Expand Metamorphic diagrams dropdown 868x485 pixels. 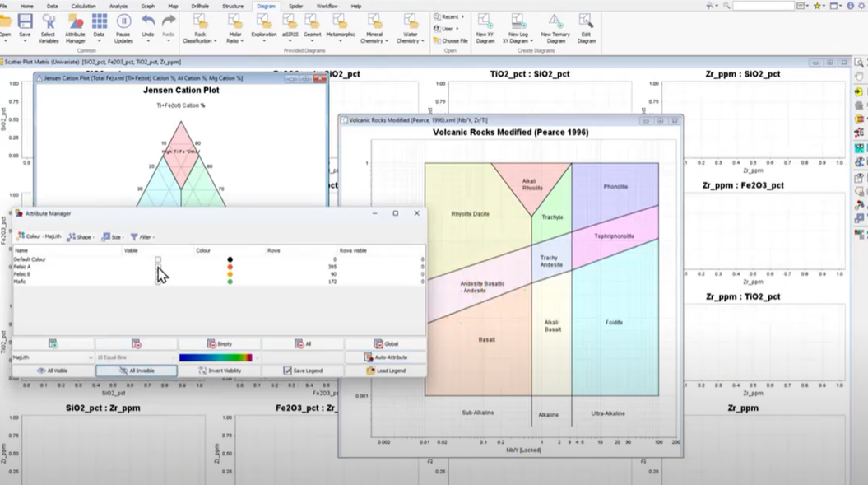pyautogui.click(x=341, y=28)
